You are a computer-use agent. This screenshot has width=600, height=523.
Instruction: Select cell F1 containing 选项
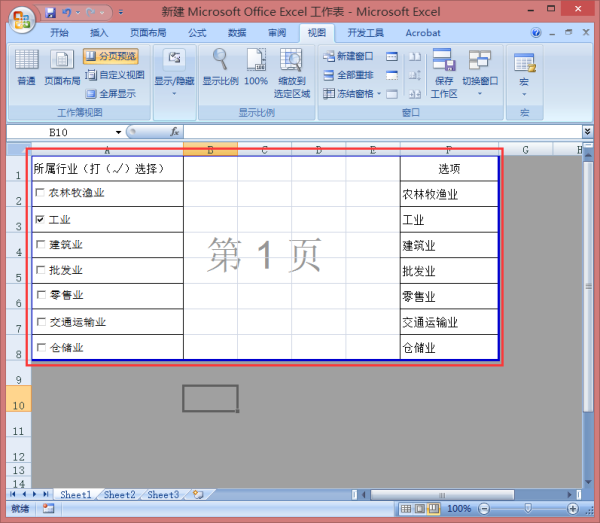pyautogui.click(x=449, y=169)
